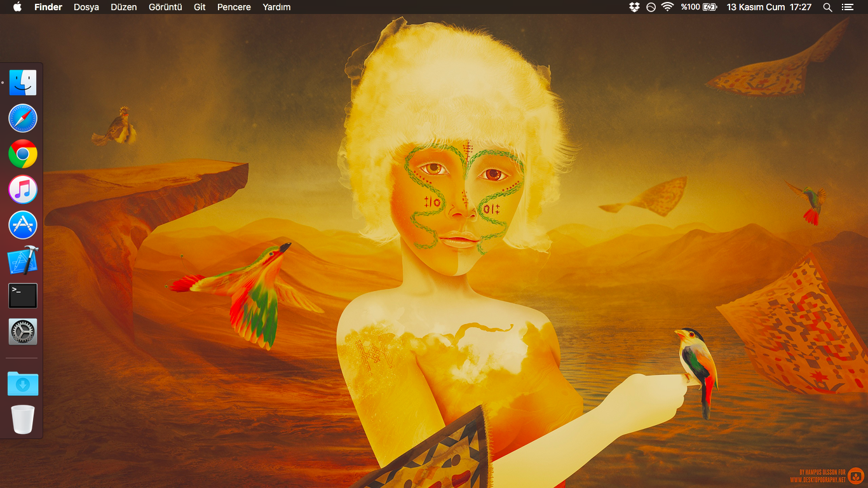The height and width of the screenshot is (488, 868).
Task: Open Terminal from the dock
Action: [x=23, y=296]
